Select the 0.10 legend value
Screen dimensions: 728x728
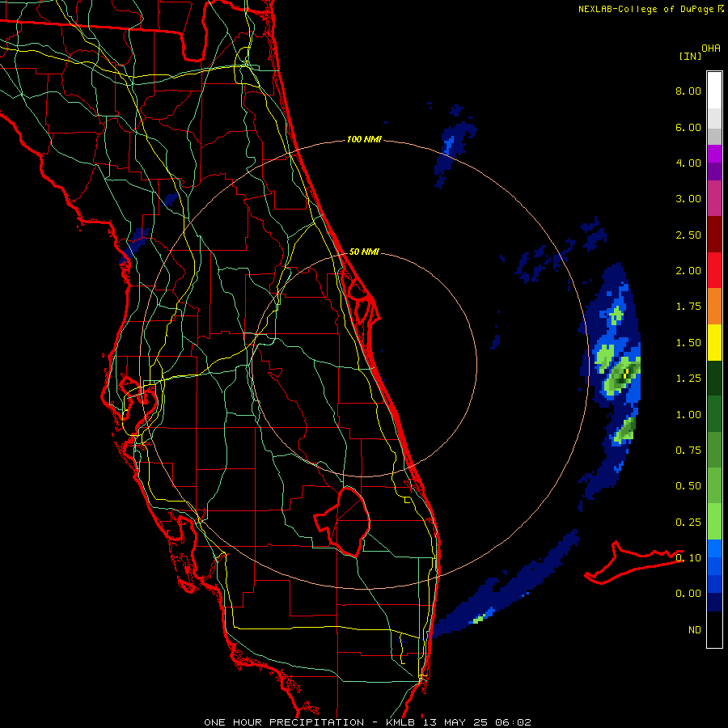(x=688, y=558)
